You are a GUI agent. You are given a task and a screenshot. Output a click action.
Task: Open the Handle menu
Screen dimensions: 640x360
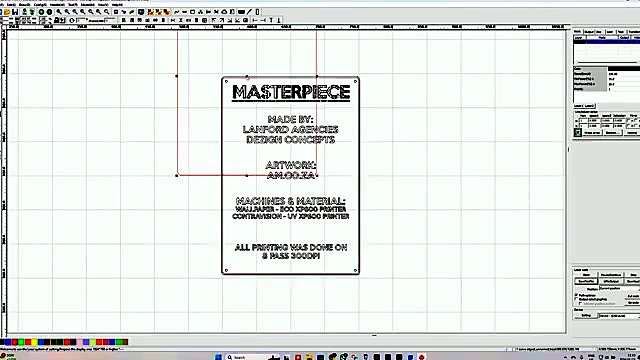pos(57,4)
